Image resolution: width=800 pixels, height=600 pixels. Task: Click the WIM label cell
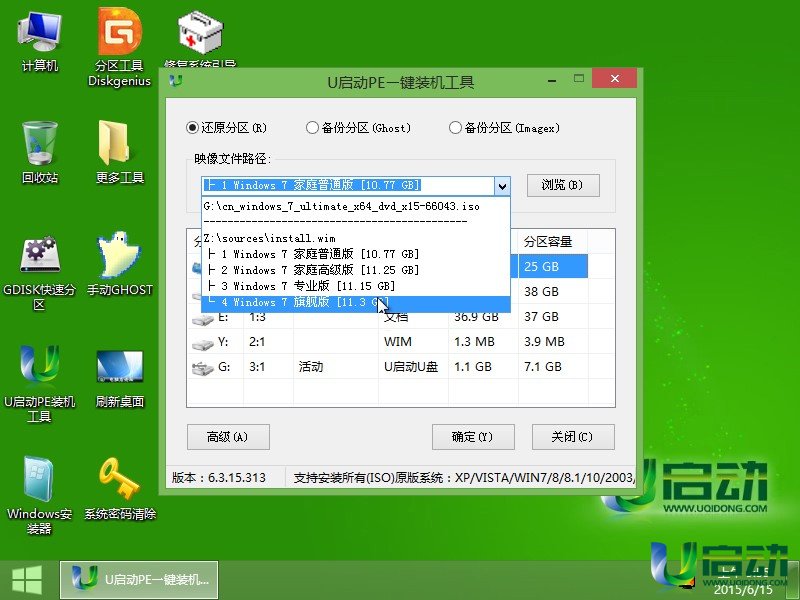[413, 341]
